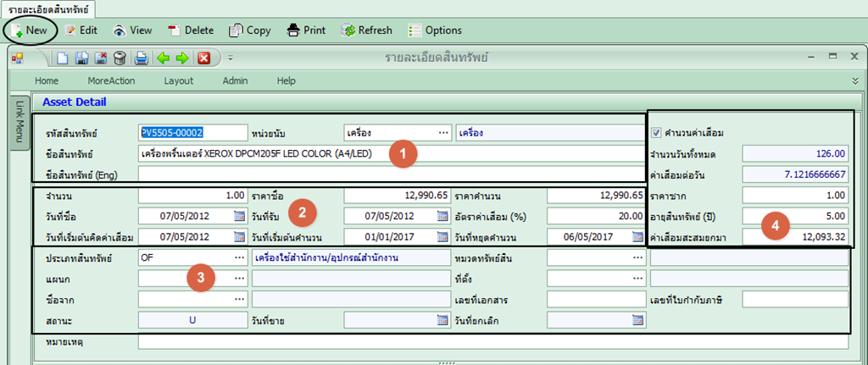Open calendar picker for วันที่ขาย date

pyautogui.click(x=442, y=320)
